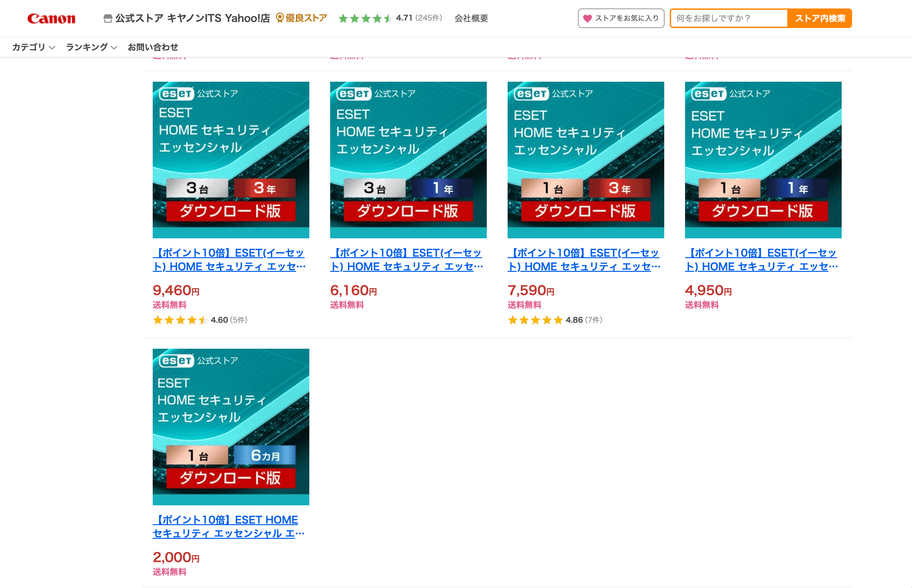Image resolution: width=912 pixels, height=588 pixels.
Task: Open product title link priced 4,950円
Action: [x=762, y=259]
